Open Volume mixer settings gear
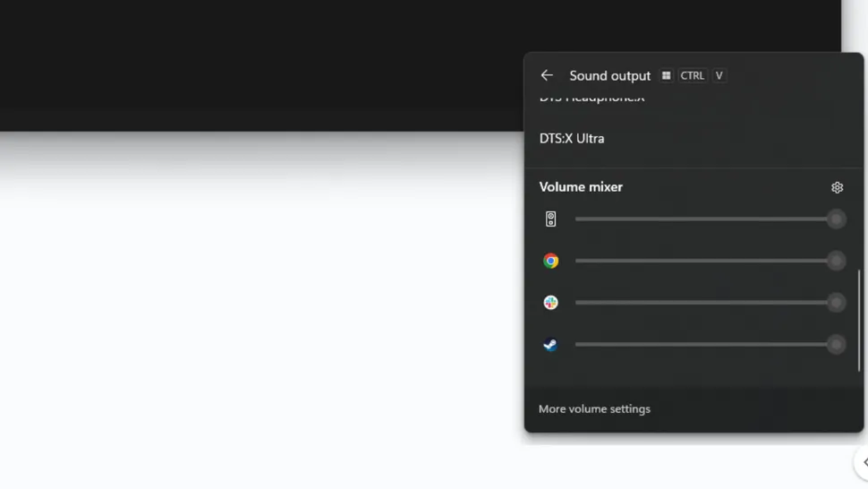This screenshot has width=868, height=489. click(x=837, y=187)
